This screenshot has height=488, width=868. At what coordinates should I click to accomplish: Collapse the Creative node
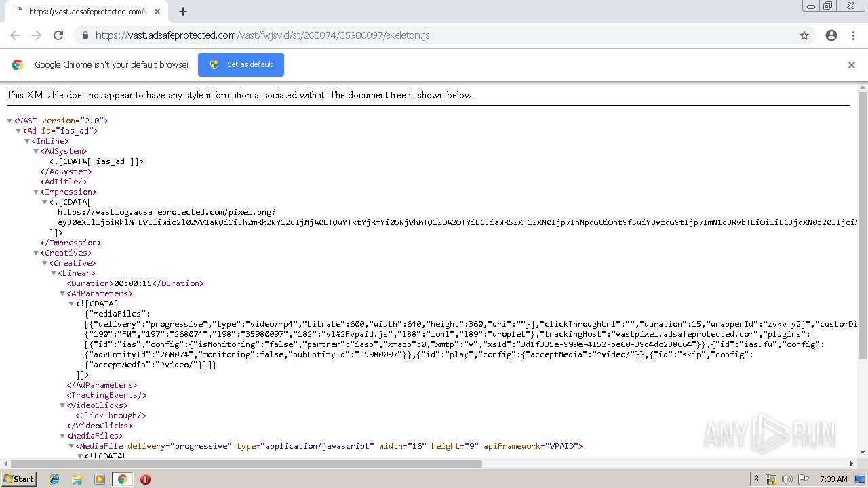(45, 263)
